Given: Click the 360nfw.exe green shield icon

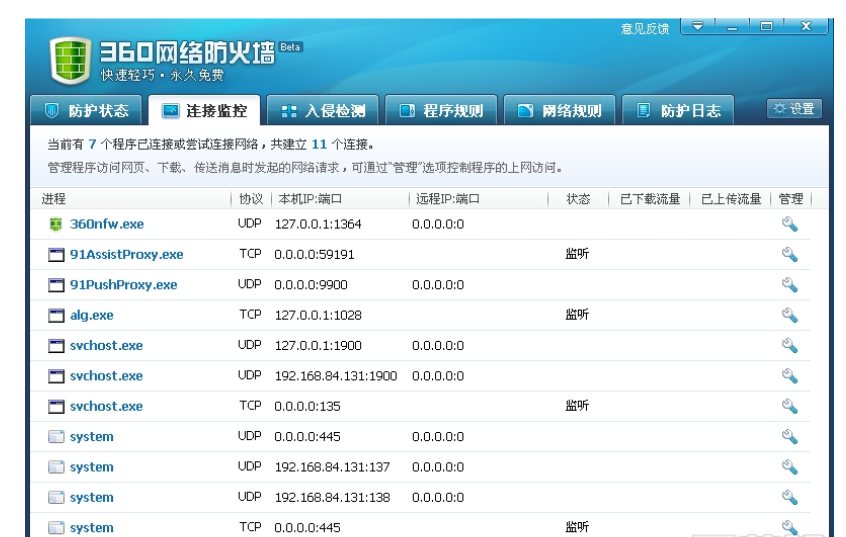Looking at the screenshot, I should click(56, 224).
